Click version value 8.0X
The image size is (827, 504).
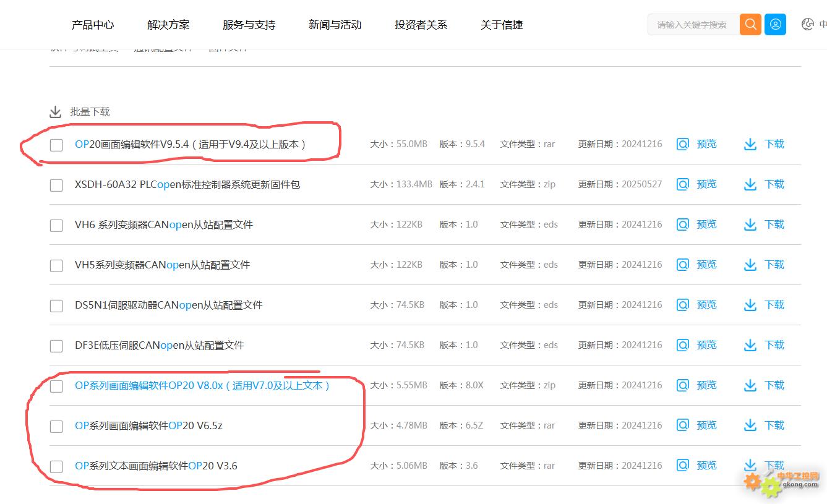pyautogui.click(x=474, y=385)
